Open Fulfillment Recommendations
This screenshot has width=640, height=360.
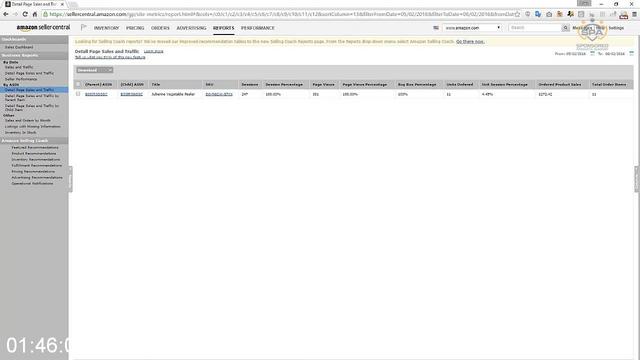coord(37,166)
